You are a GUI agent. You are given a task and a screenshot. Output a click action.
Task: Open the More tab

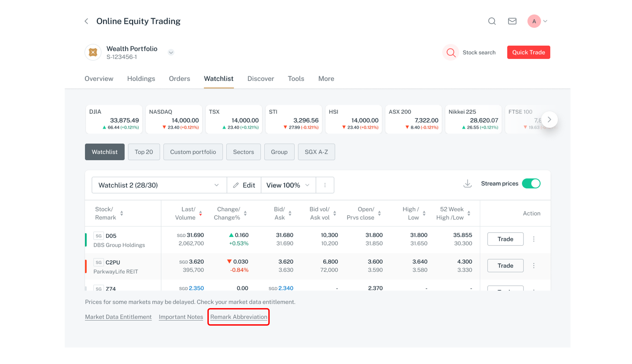coord(326,79)
